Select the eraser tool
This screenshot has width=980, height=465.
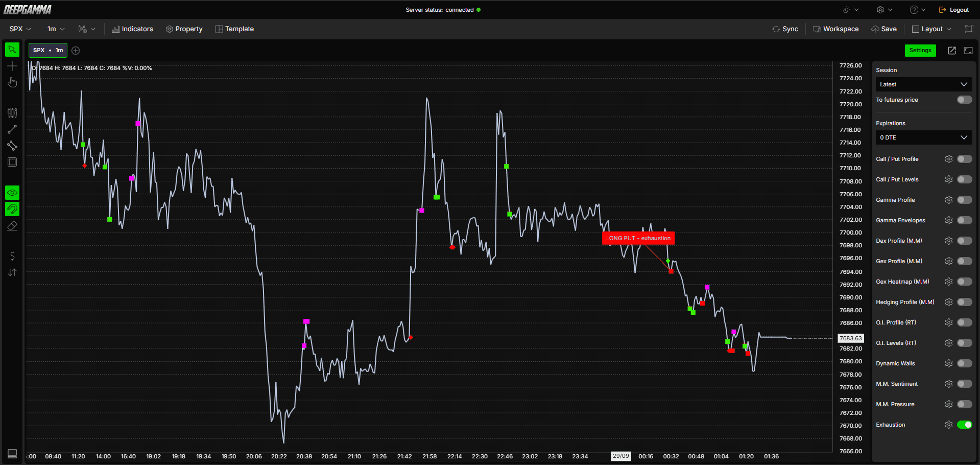(12, 225)
